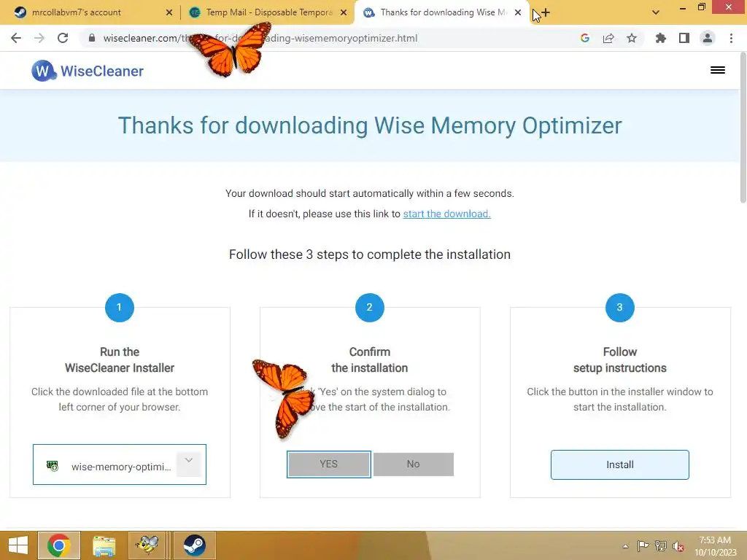Screen dimensions: 747x560
Task: Click the Thanks for downloading heading
Action: pyautogui.click(x=370, y=125)
